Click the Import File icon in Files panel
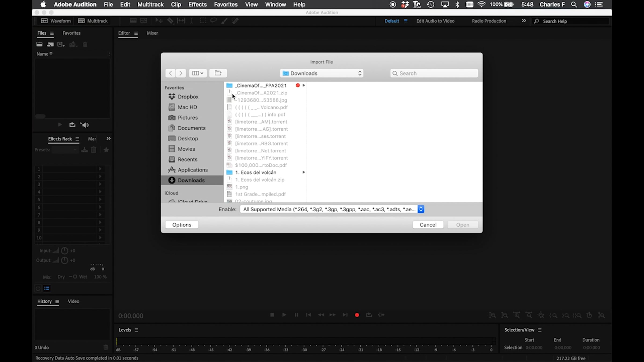This screenshot has width=644, height=362. coord(50,44)
